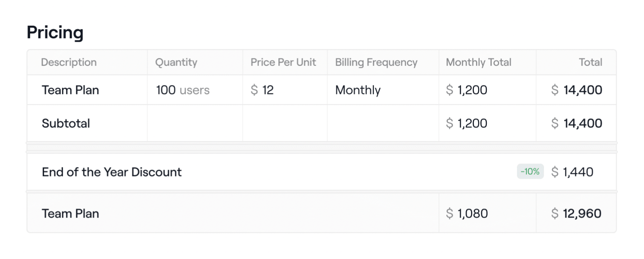Click the 100 users quantity field
Viewport: 644px width, 259px height.
[x=182, y=90]
